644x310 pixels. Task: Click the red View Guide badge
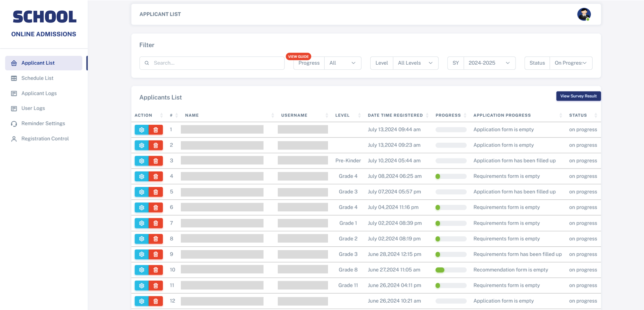298,57
